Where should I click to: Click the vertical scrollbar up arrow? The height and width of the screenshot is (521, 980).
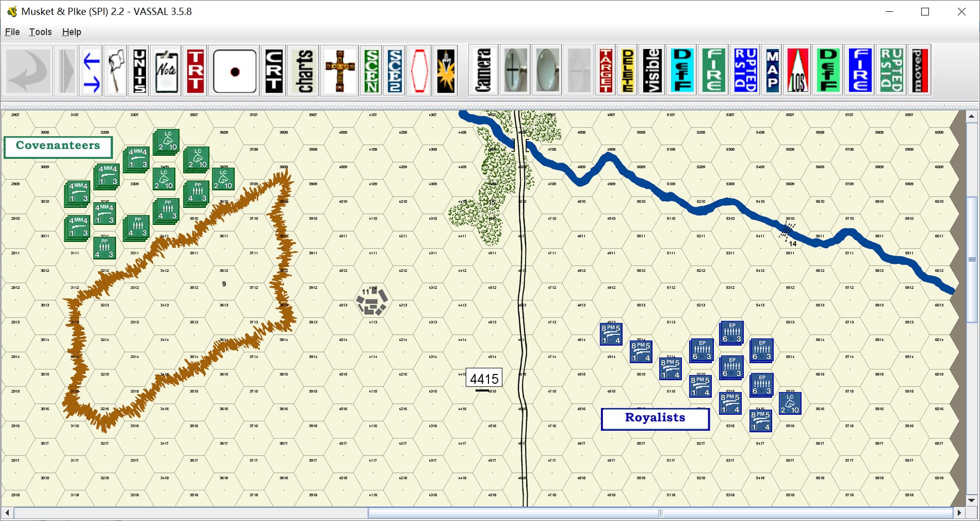pos(971,117)
